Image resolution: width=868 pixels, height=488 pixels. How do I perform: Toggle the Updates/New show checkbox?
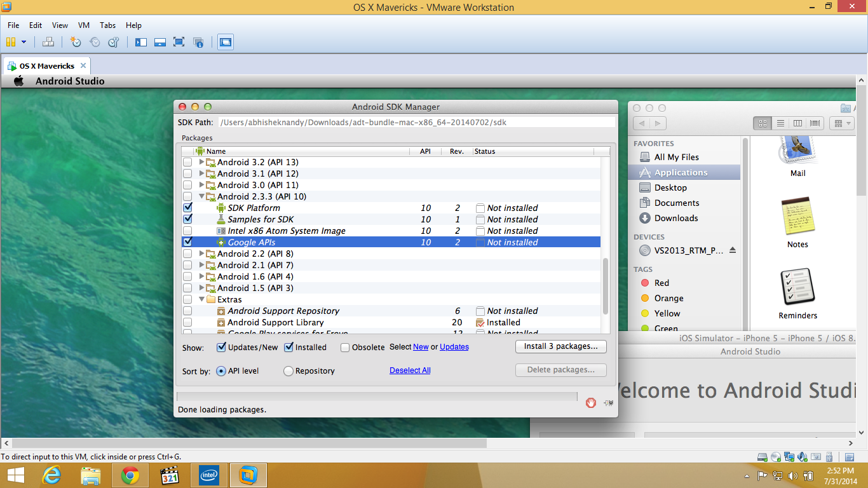pos(221,347)
